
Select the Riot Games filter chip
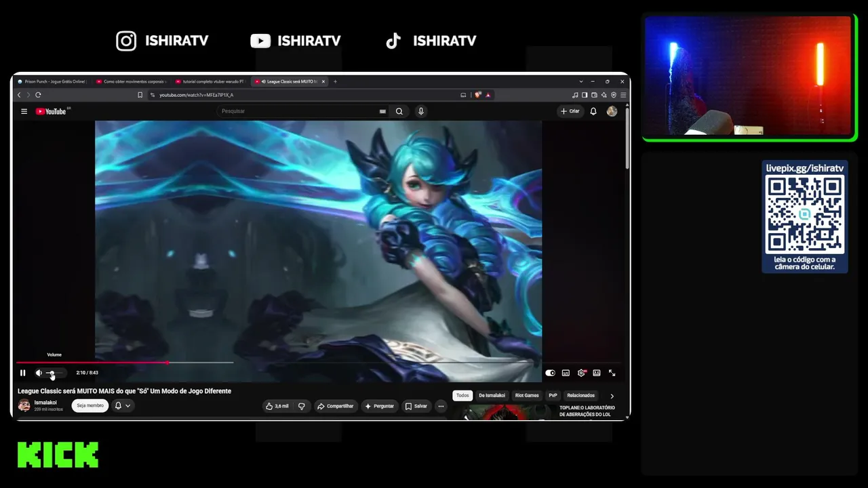click(x=527, y=395)
